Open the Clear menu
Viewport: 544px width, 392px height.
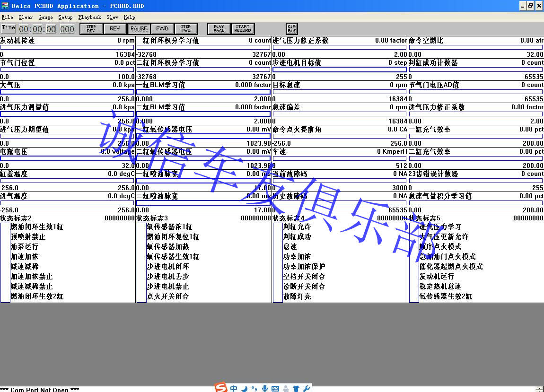pyautogui.click(x=26, y=17)
